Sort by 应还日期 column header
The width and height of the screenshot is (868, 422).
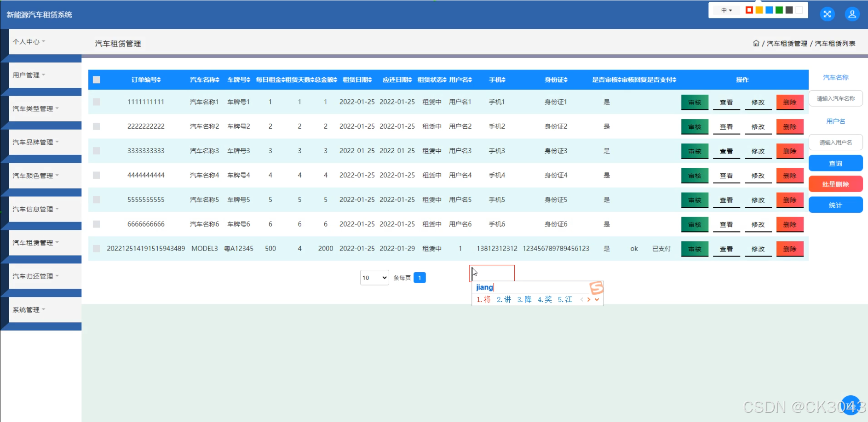click(x=397, y=80)
